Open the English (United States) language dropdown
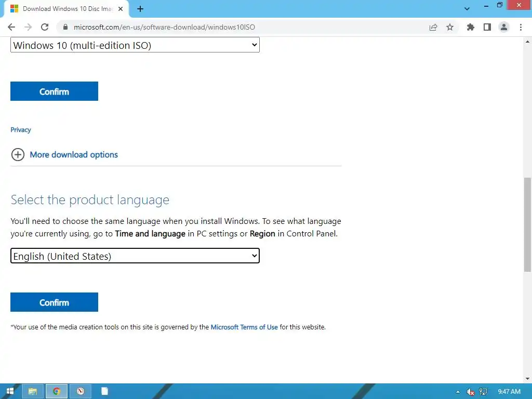This screenshot has height=399, width=532. tap(135, 256)
